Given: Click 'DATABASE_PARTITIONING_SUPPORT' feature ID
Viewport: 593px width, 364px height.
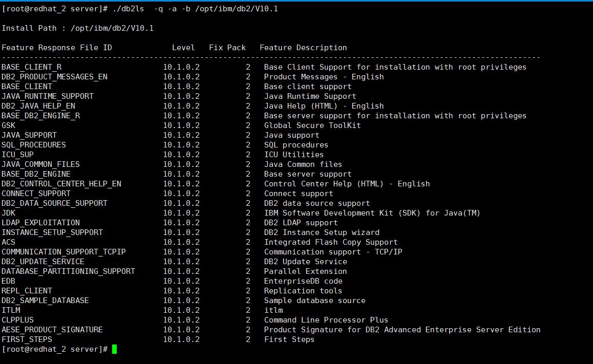Looking at the screenshot, I should (68, 271).
